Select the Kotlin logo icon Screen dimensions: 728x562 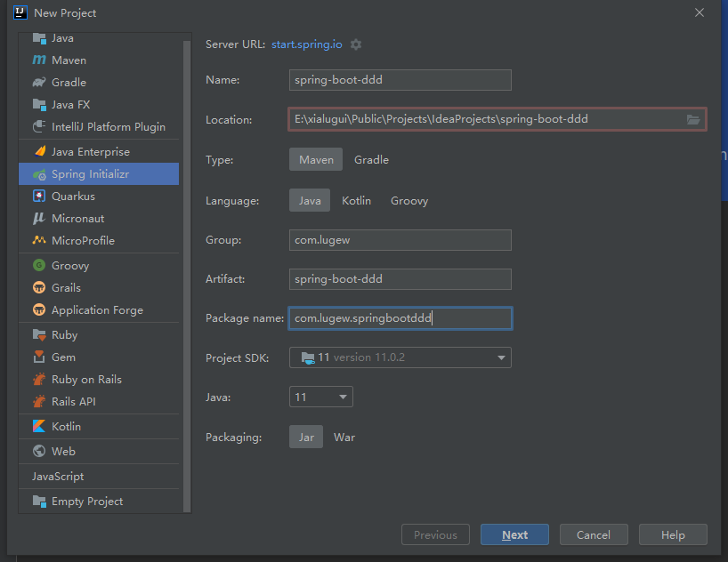point(39,426)
